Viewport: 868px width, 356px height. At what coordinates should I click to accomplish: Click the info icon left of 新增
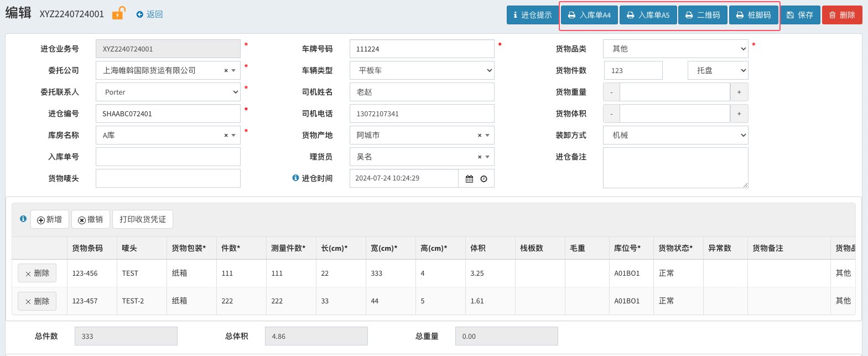[23, 219]
